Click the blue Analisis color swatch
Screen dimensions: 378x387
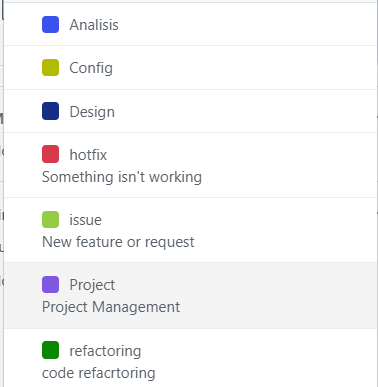(50, 25)
